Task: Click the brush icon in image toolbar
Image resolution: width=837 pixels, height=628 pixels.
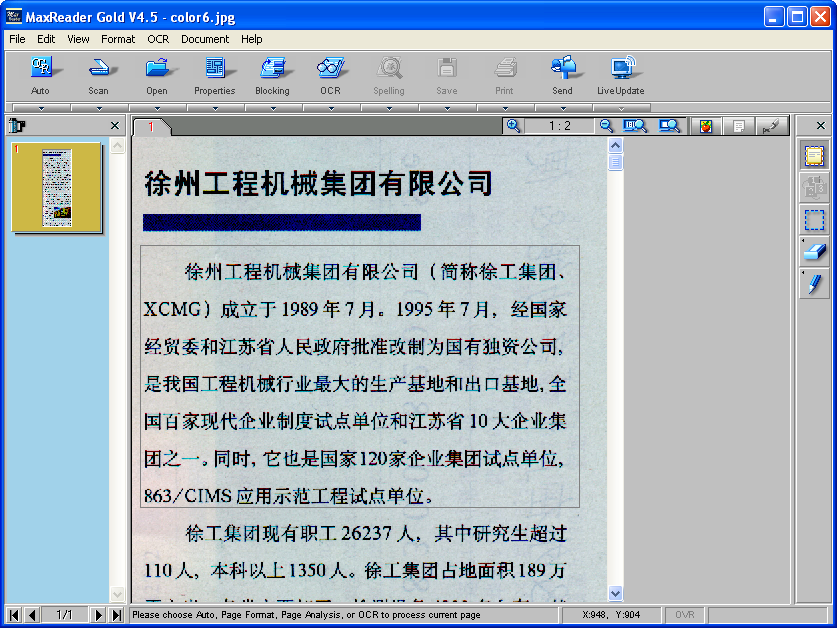Action: pos(771,126)
